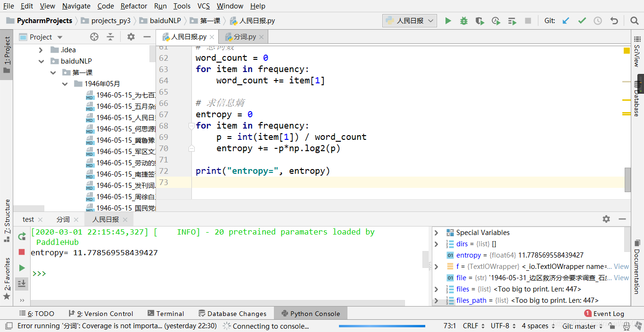This screenshot has height=332, width=644.
Task: Open the Navigate menu
Action: (76, 6)
